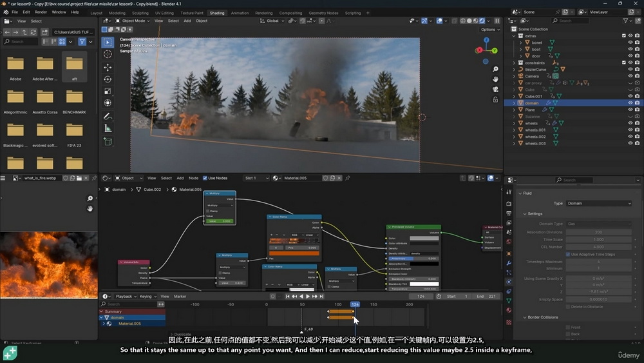This screenshot has width=644, height=363.
Task: Collapse the Fluid panel
Action: tap(520, 193)
